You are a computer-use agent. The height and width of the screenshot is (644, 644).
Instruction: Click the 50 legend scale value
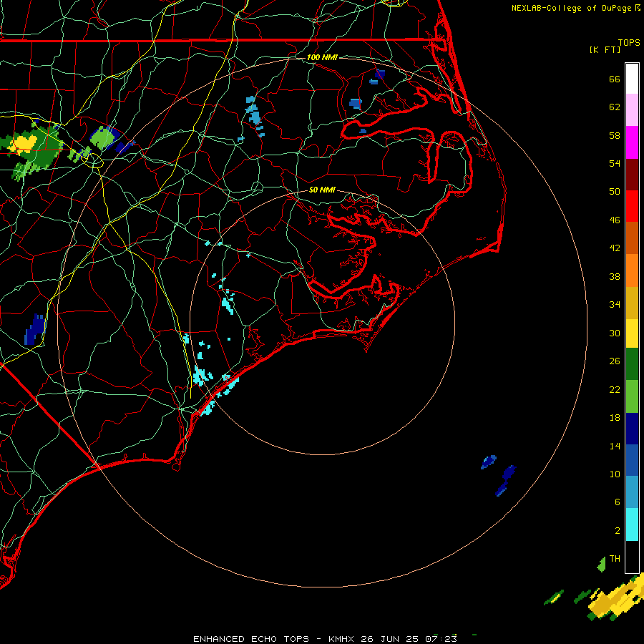coord(615,191)
